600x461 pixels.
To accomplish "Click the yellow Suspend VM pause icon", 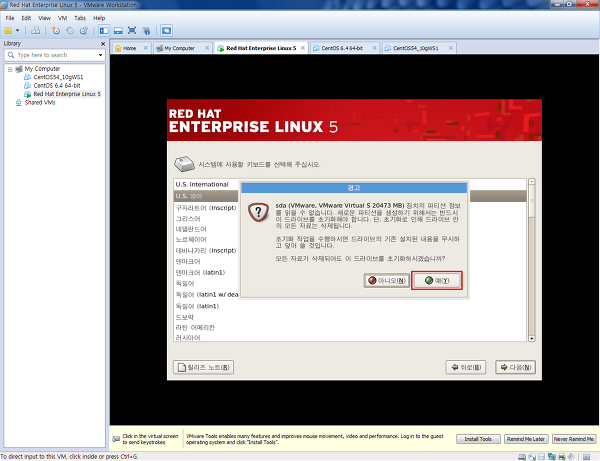I will click(8, 30).
